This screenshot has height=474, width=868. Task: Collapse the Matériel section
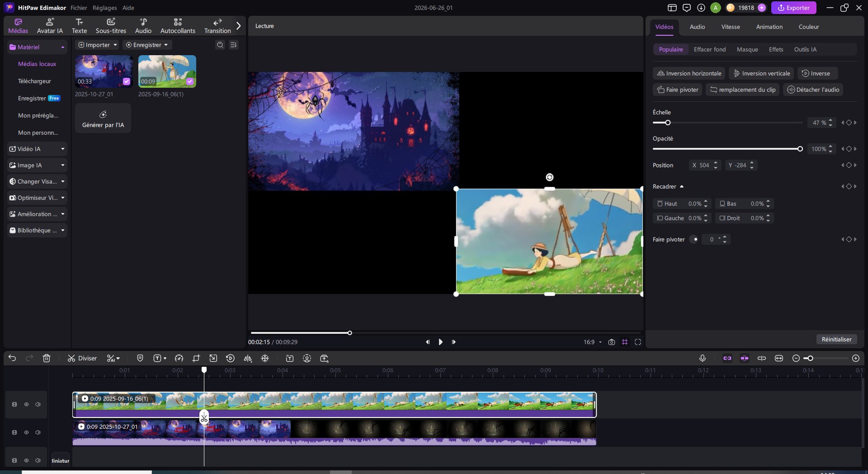click(37, 47)
